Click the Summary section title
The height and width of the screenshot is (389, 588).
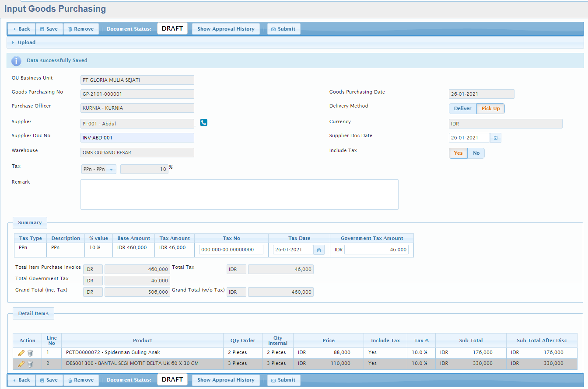[30, 222]
